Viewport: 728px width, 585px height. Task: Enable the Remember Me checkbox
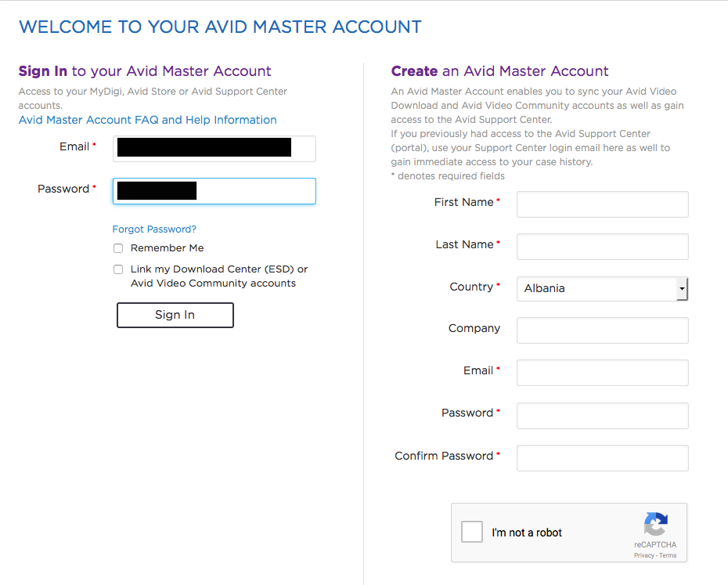[x=118, y=248]
